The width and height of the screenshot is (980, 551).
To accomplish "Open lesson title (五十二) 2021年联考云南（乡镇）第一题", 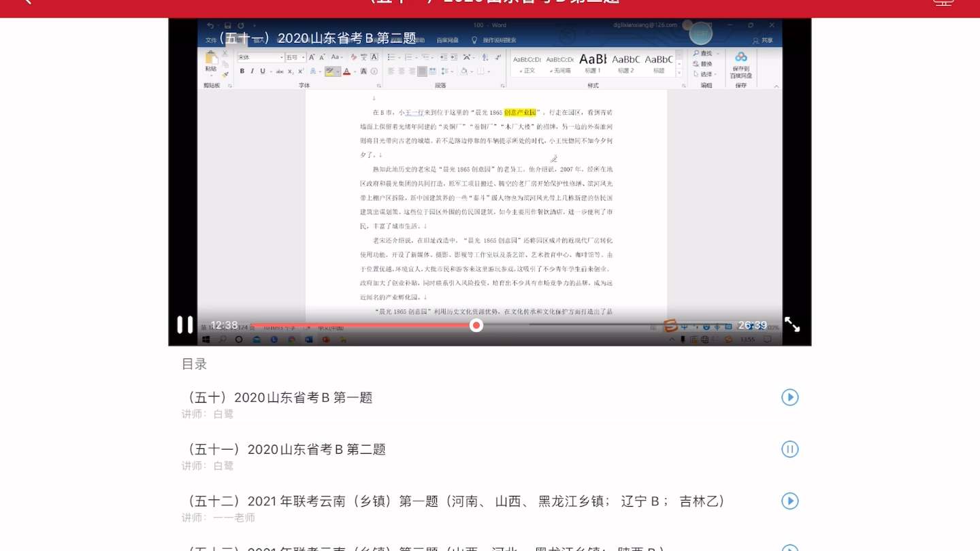I will 455,501.
